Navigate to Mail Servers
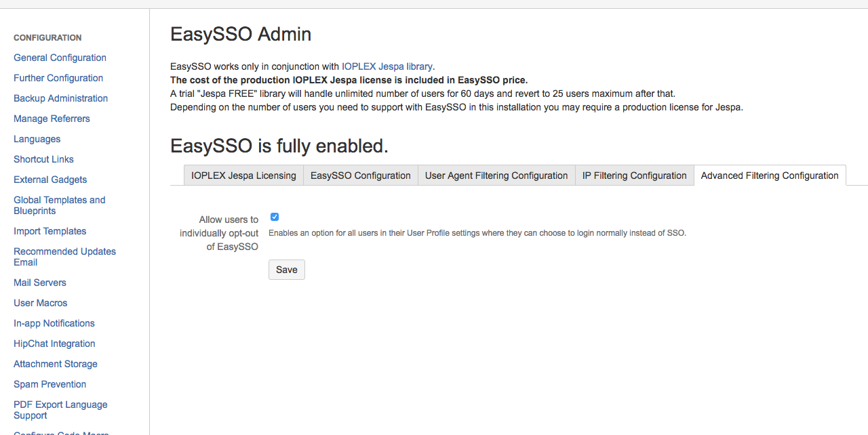Image resolution: width=868 pixels, height=435 pixels. 40,283
